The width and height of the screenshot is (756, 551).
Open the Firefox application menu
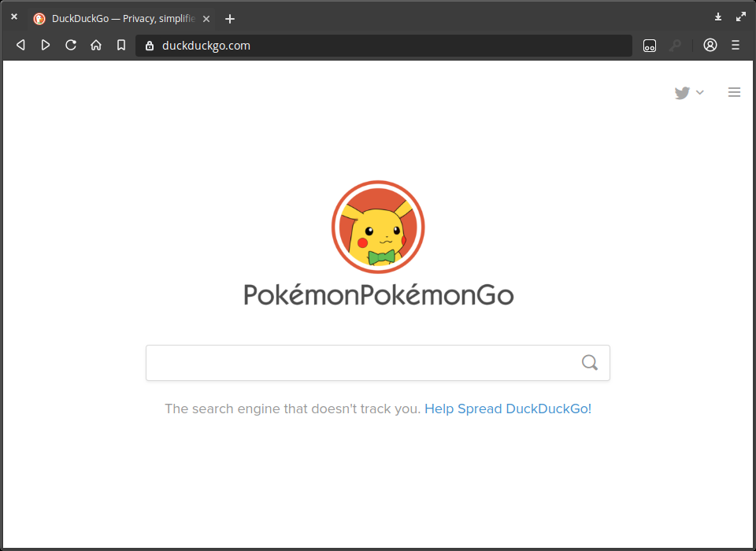point(735,45)
